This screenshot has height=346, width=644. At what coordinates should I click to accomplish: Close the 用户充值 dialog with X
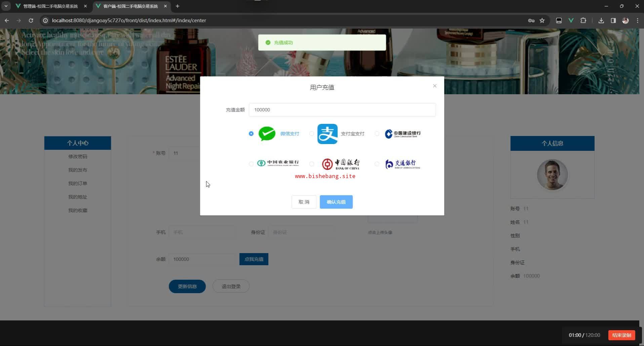point(435,86)
